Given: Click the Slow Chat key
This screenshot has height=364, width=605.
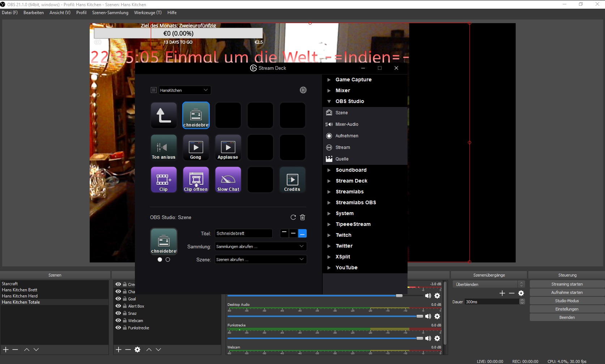Looking at the screenshot, I should 228,180.
